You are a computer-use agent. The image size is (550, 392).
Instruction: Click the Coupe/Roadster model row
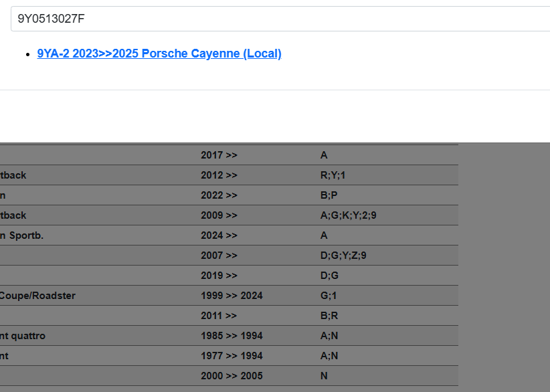point(37,296)
